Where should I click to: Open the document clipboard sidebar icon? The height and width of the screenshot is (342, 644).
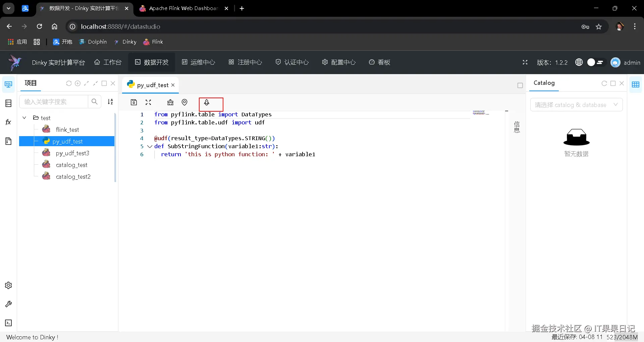click(x=8, y=141)
